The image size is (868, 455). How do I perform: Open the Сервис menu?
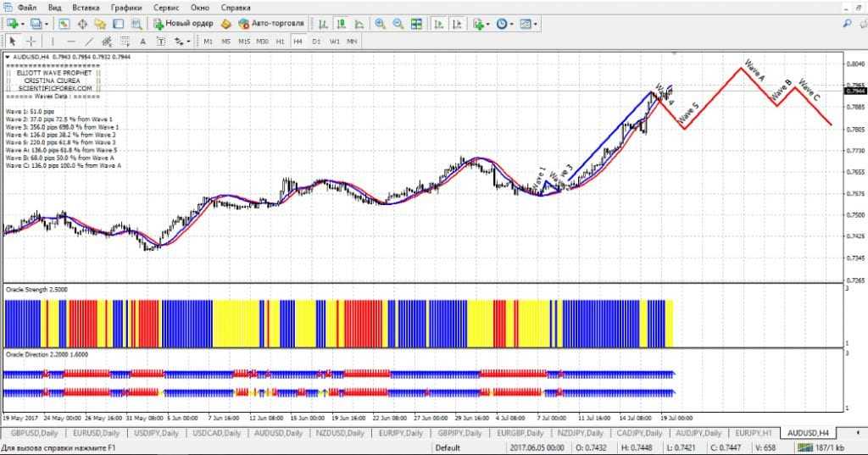click(165, 7)
